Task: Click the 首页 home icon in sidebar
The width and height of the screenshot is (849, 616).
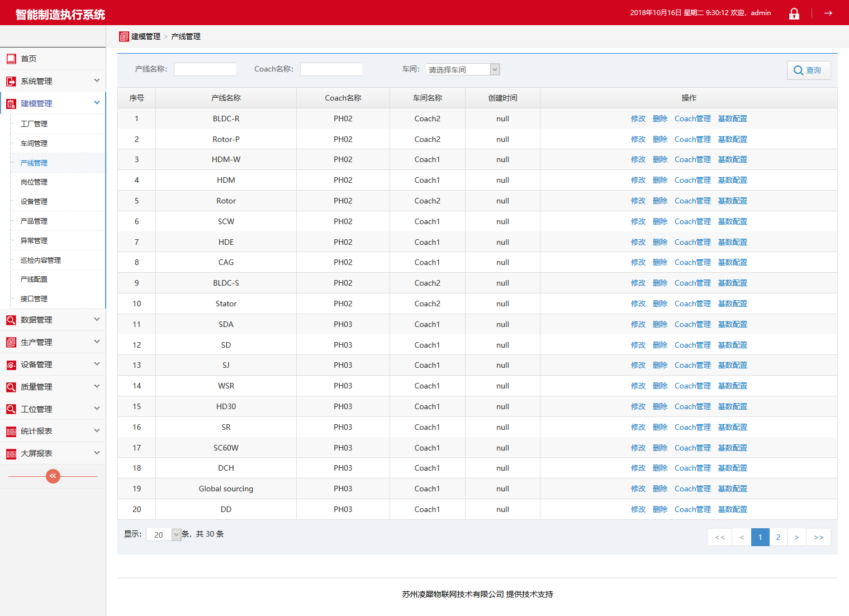Action: 11,59
